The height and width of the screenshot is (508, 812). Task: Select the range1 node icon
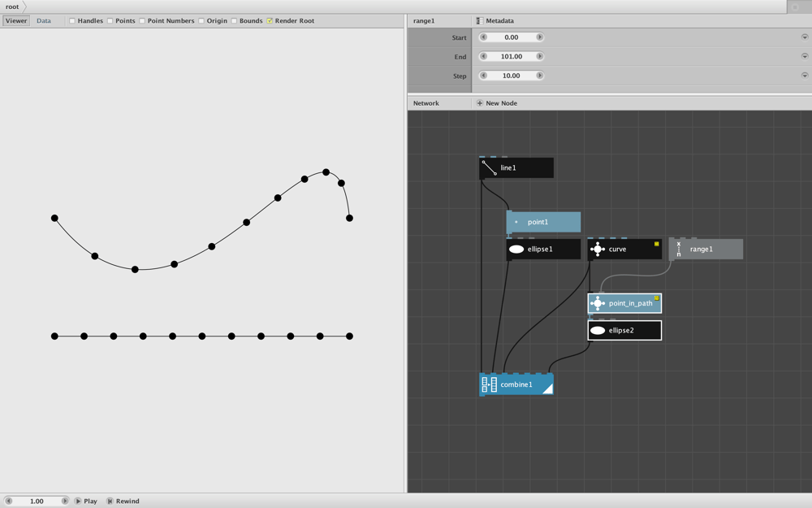tap(678, 250)
